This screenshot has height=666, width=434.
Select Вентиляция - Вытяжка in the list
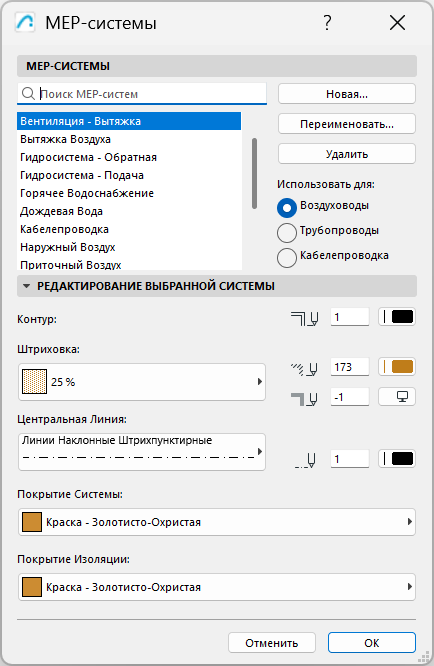[x=129, y=121]
